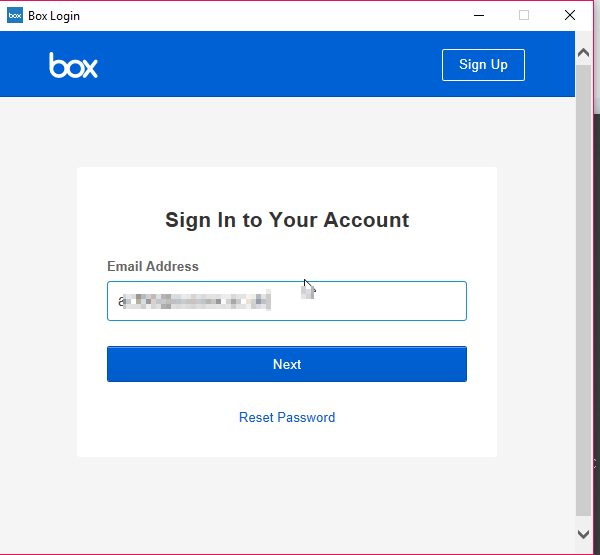Click the scrollbar up arrow
This screenshot has width=600, height=555.
(x=584, y=48)
